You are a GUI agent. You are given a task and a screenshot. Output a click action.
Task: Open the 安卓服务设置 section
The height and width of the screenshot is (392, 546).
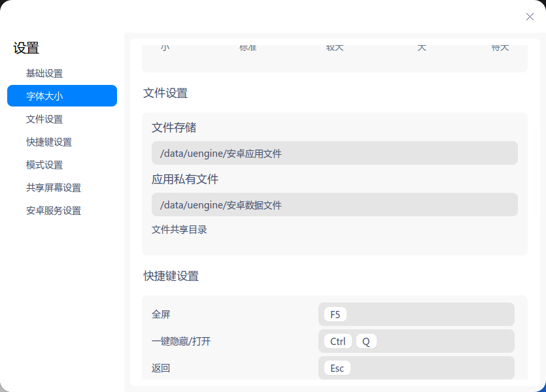click(x=53, y=210)
